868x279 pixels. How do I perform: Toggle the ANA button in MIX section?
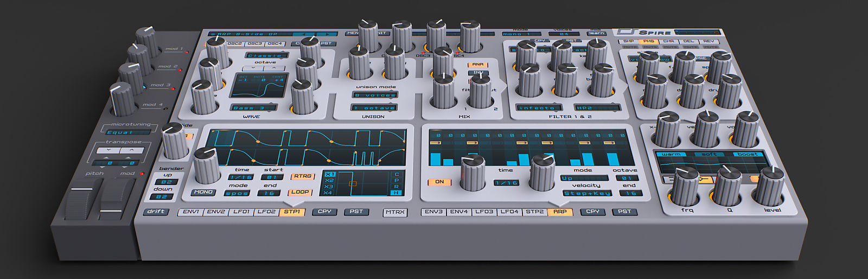pos(478,65)
